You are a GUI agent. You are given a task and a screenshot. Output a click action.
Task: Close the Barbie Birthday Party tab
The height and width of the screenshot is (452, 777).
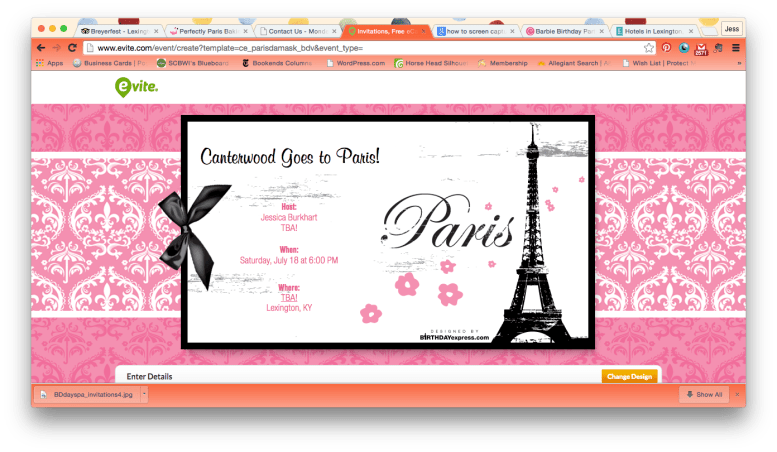602,31
